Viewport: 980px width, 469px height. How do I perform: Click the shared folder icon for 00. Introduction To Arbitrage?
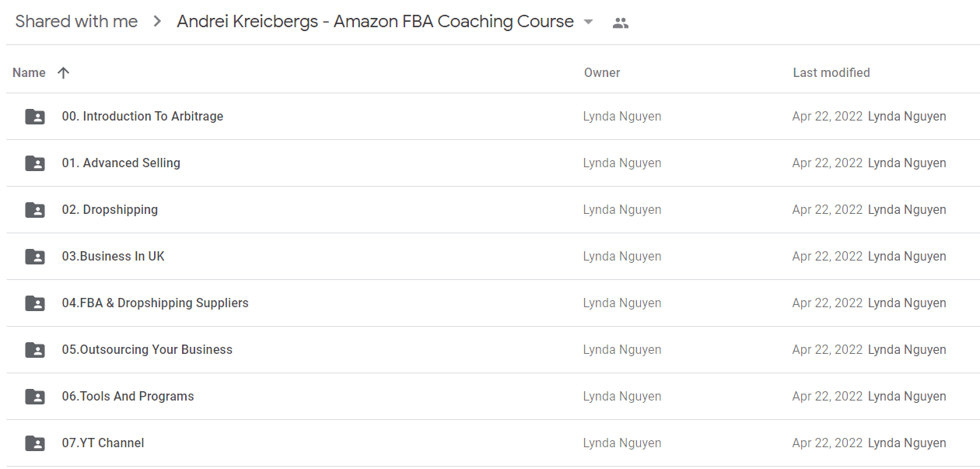point(35,117)
